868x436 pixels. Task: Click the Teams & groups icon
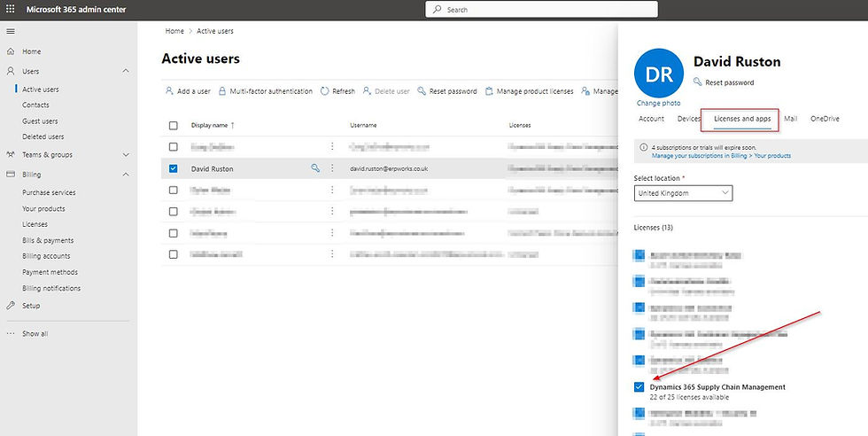(11, 154)
